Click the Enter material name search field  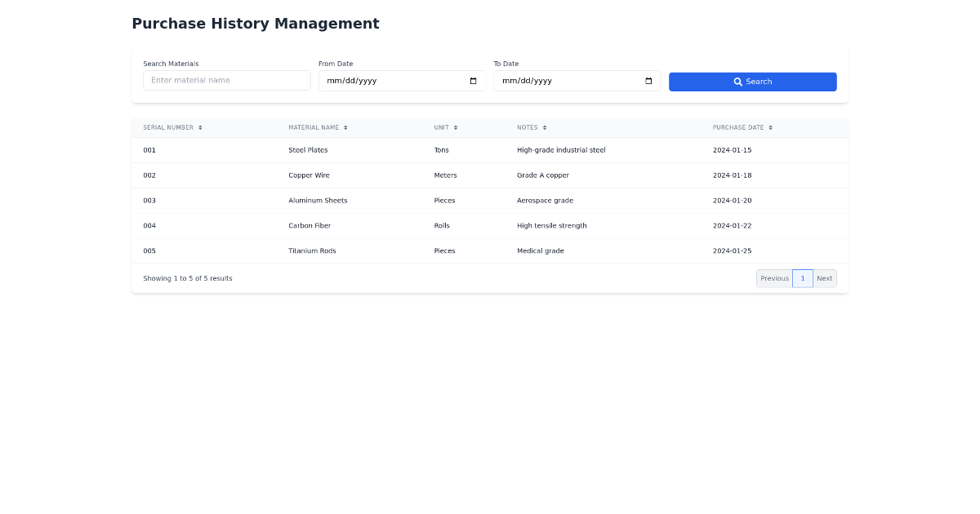[x=226, y=80]
